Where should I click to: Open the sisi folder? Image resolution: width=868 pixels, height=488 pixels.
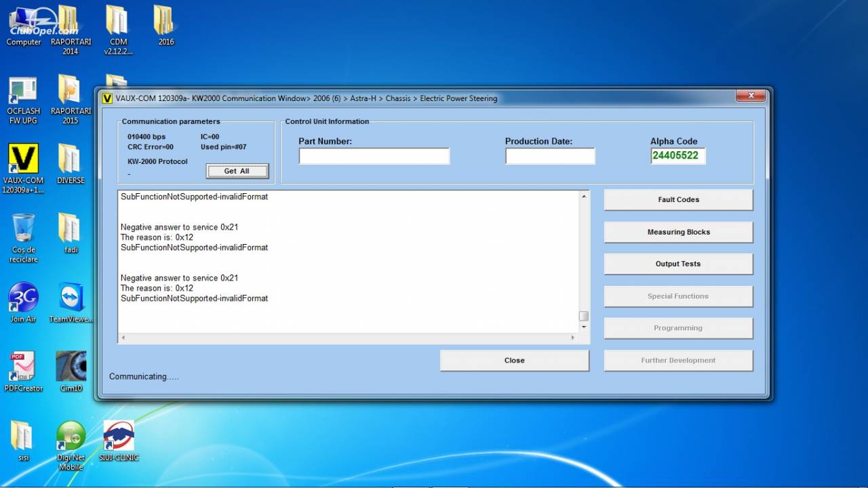coord(23,442)
